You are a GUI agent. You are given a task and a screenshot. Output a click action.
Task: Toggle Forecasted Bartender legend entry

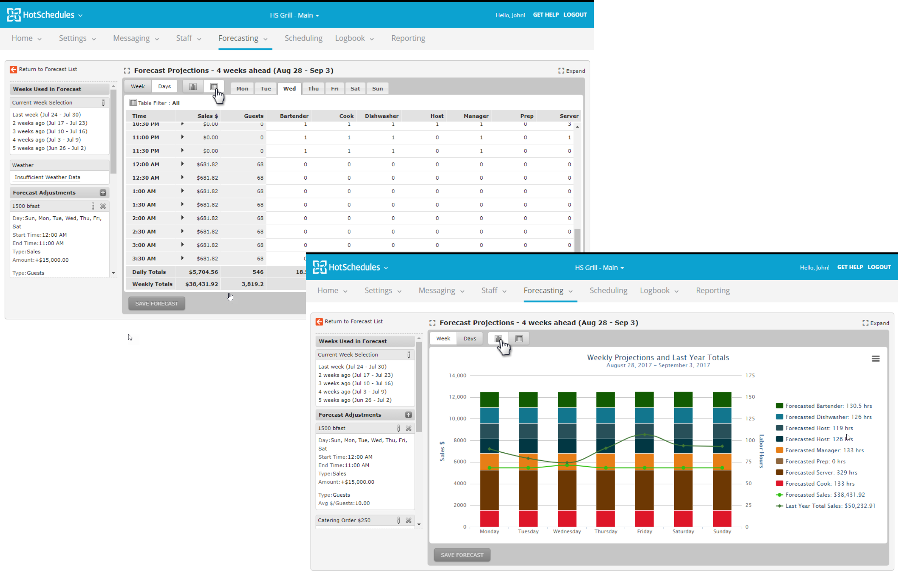[x=828, y=406]
